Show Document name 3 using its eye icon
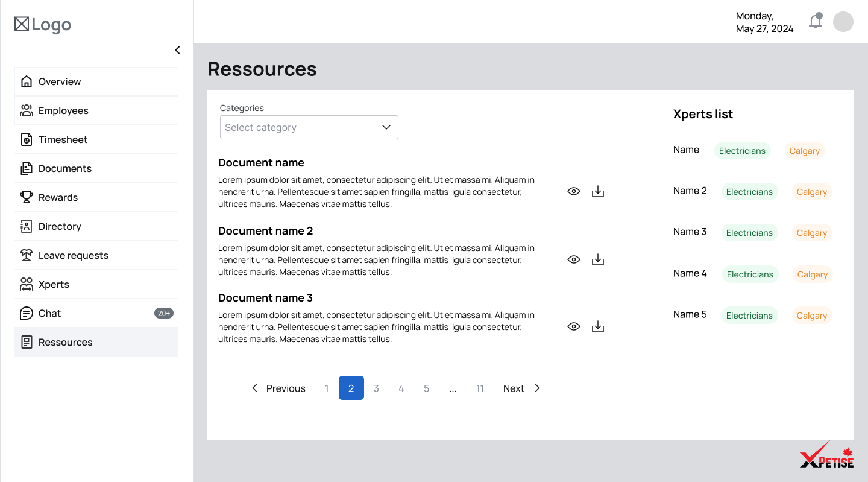Image resolution: width=868 pixels, height=482 pixels. click(573, 326)
